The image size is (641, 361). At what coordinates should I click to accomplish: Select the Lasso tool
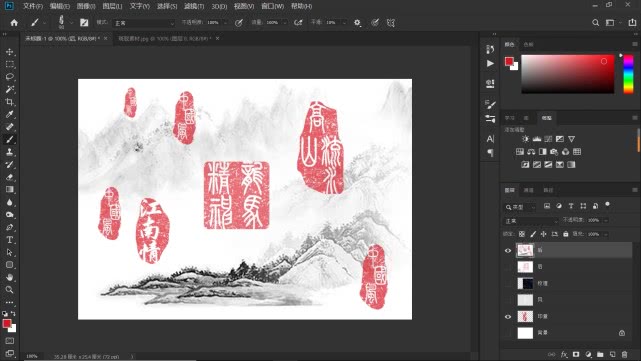[9, 77]
